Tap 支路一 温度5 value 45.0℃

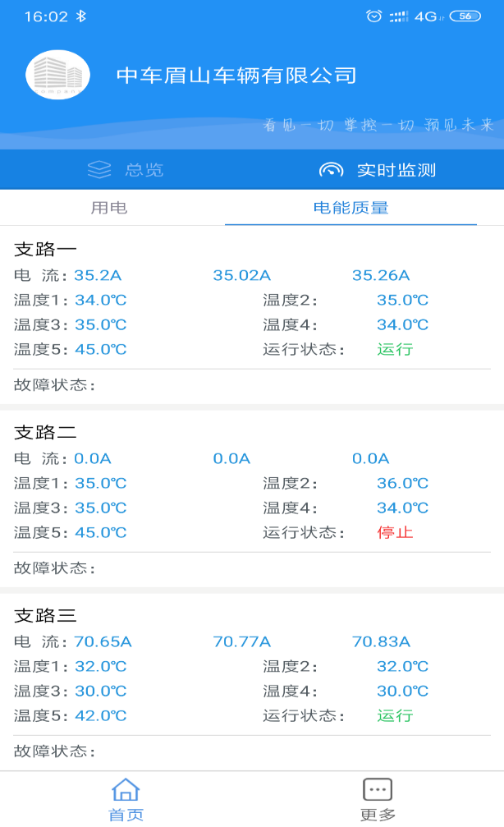(101, 349)
